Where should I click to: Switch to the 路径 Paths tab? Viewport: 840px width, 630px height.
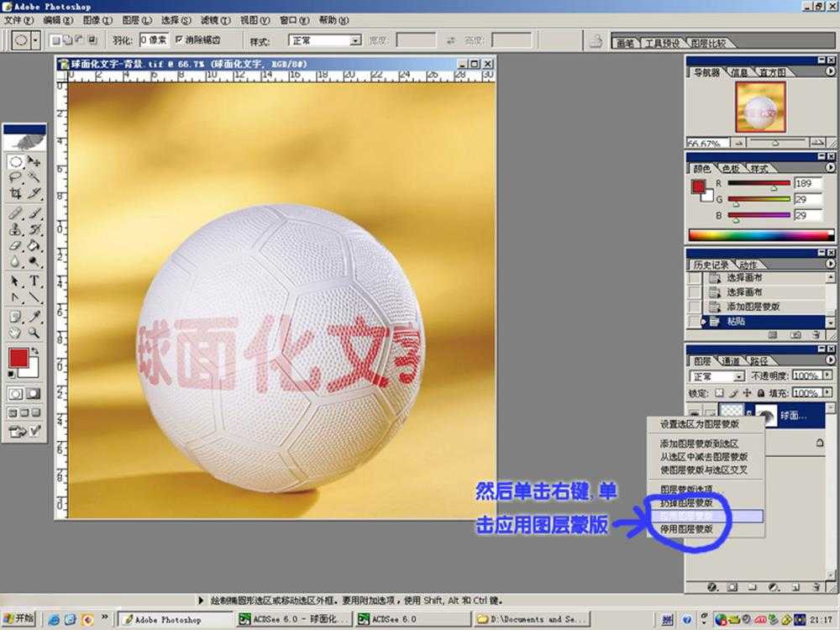click(x=759, y=361)
